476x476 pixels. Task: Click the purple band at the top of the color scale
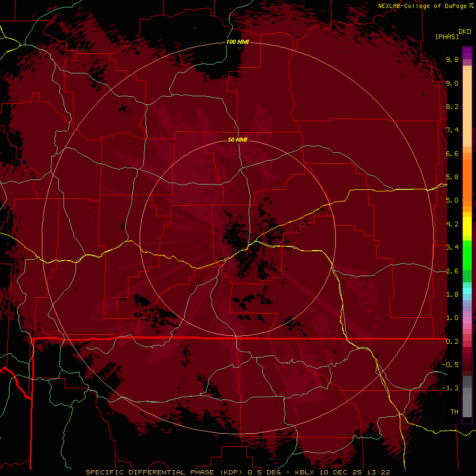click(x=467, y=53)
